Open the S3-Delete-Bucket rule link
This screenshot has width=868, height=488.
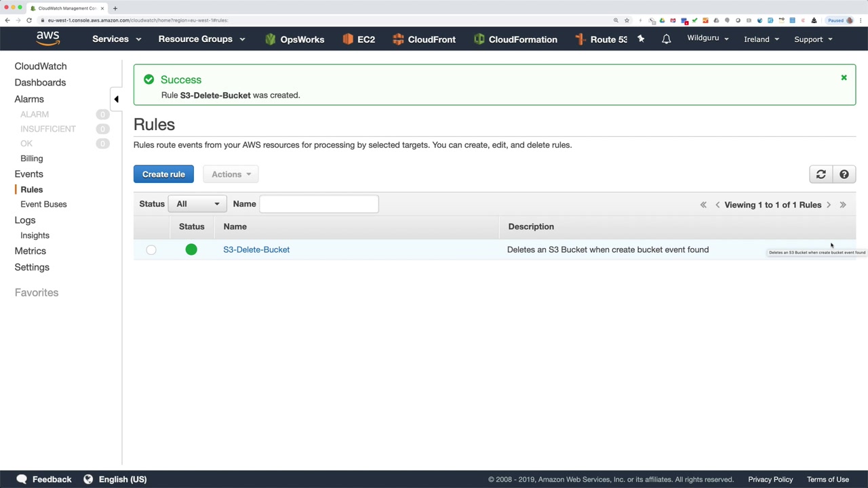click(x=256, y=249)
